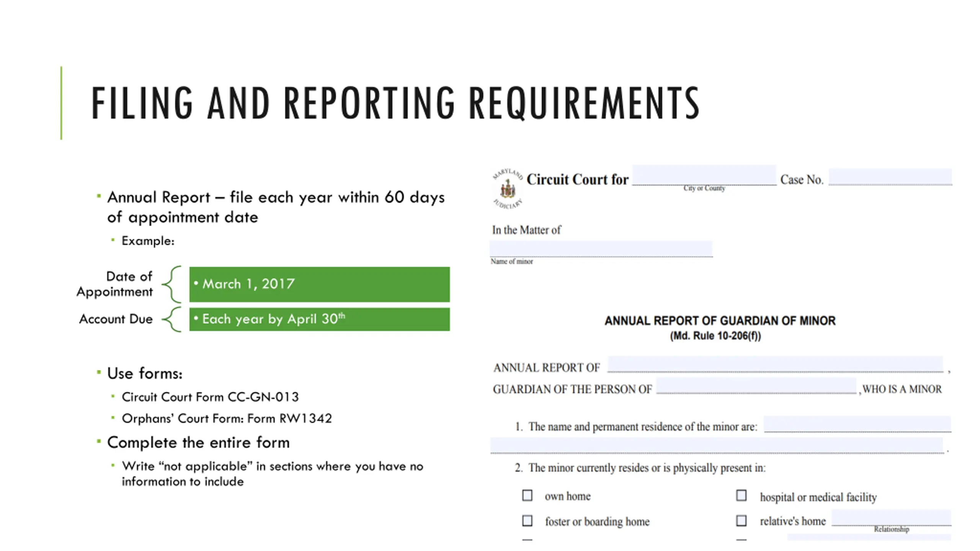Click the ', WHO IS A MINOR' text

click(x=900, y=390)
